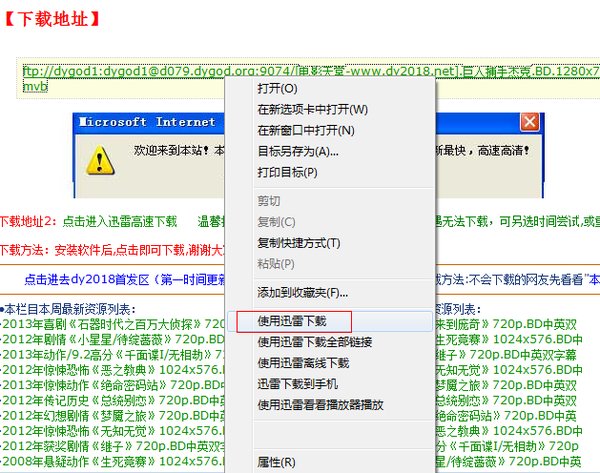Choose 使用迅雷下载全部链接 option
The height and width of the screenshot is (473, 600).
[315, 342]
